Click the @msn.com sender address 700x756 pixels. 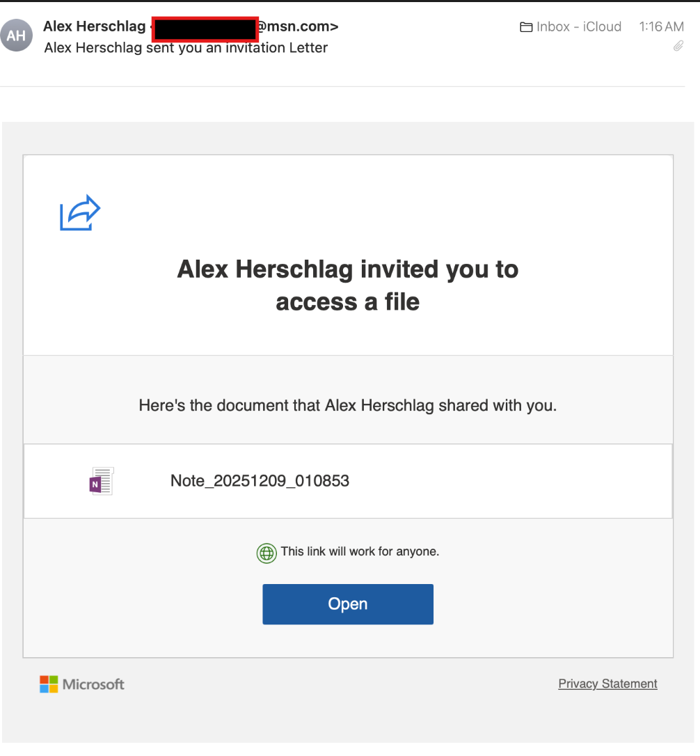click(297, 26)
